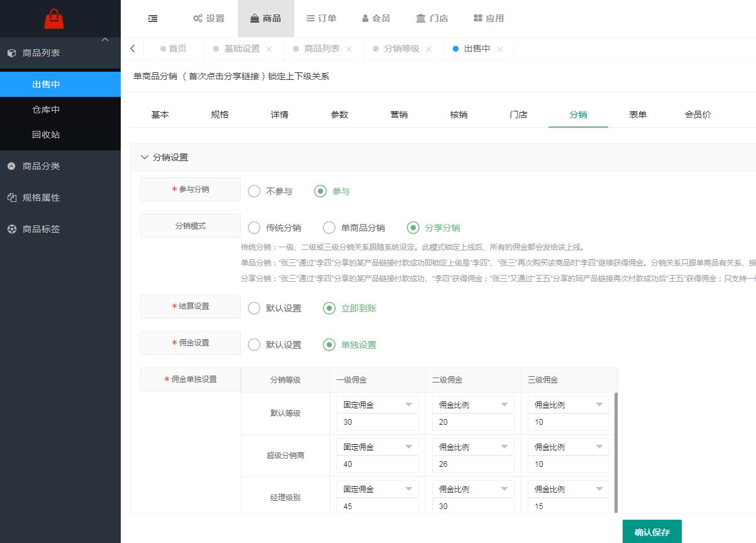Go to 会员 in top menu

[x=376, y=18]
